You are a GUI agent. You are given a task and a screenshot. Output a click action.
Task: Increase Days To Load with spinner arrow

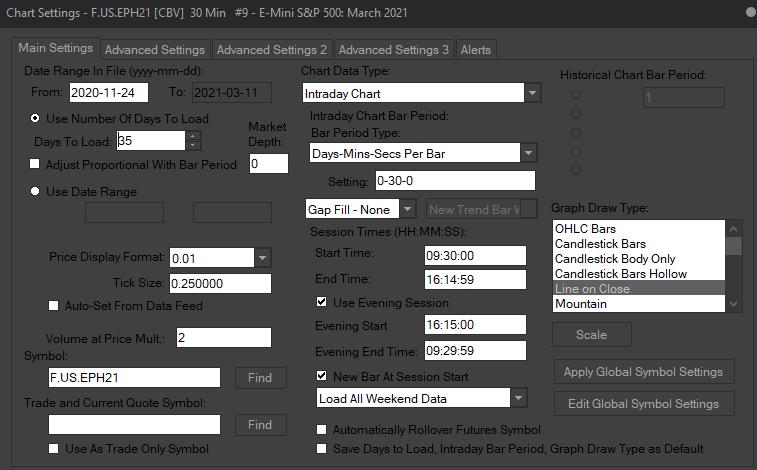(193, 135)
